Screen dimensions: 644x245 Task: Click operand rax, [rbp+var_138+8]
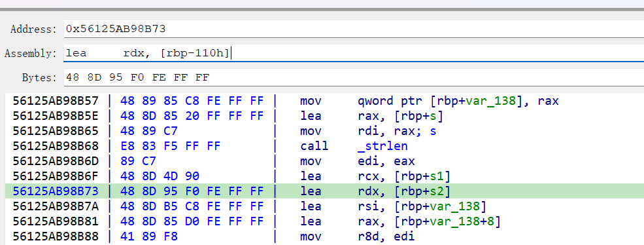[x=429, y=222]
